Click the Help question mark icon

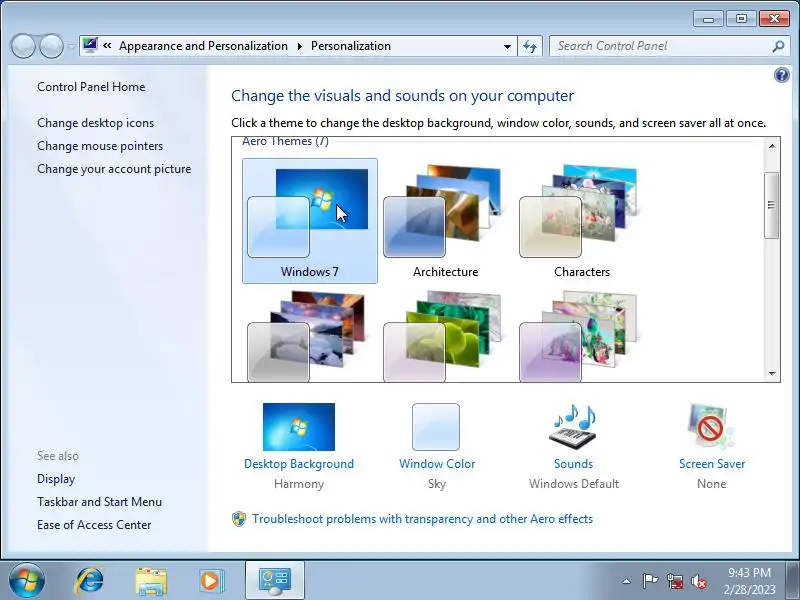(781, 76)
